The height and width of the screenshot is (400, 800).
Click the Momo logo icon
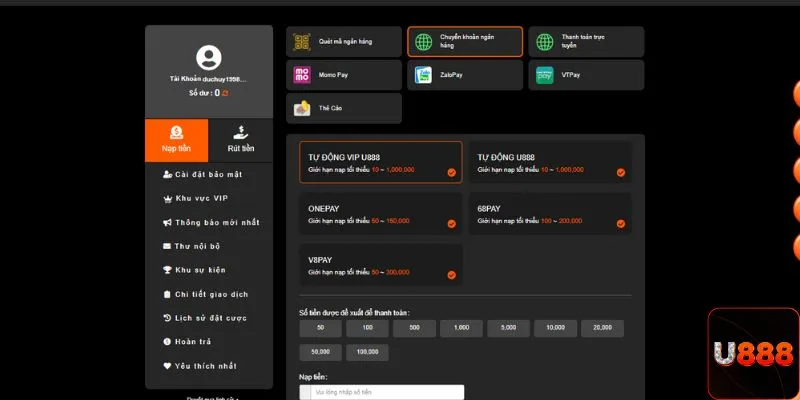tap(302, 75)
